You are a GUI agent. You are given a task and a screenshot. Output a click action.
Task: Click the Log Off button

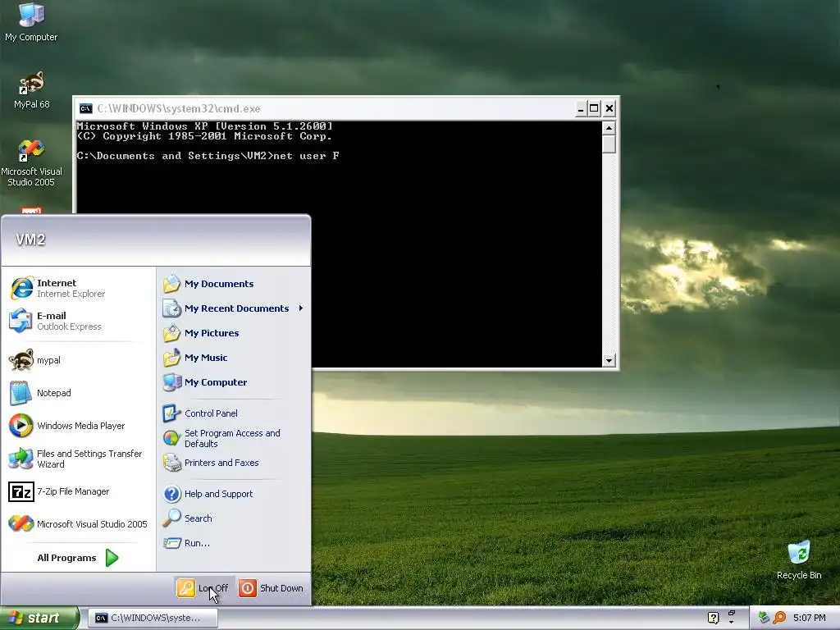[203, 587]
